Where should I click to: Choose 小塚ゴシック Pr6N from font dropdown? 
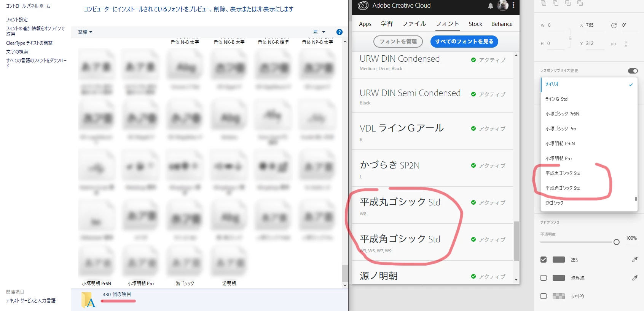[x=589, y=114]
